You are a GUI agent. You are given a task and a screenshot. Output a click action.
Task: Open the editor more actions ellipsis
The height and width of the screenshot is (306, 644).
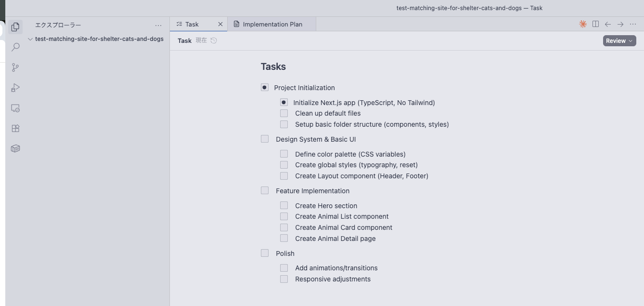[633, 24]
